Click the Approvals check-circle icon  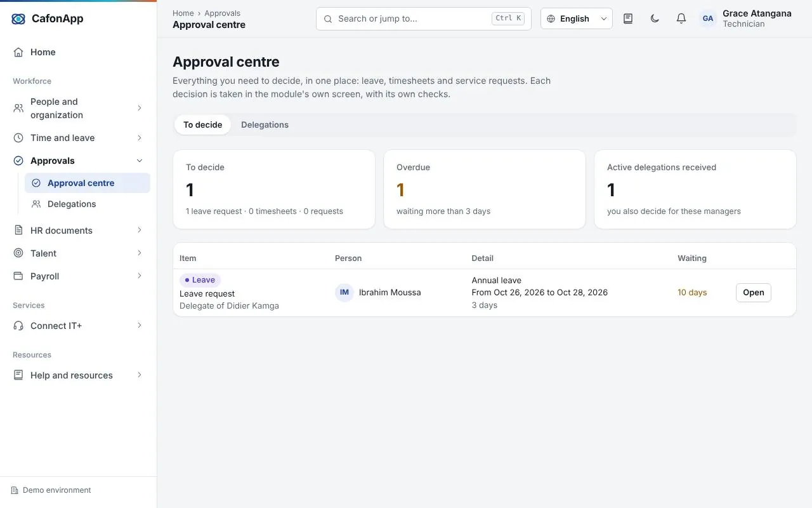[18, 161]
